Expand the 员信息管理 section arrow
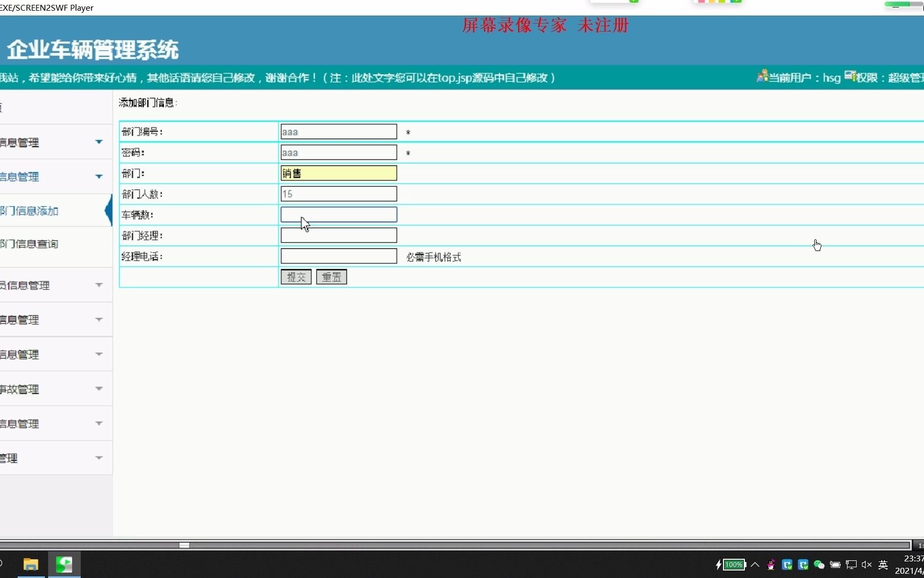This screenshot has width=924, height=578. [x=99, y=285]
